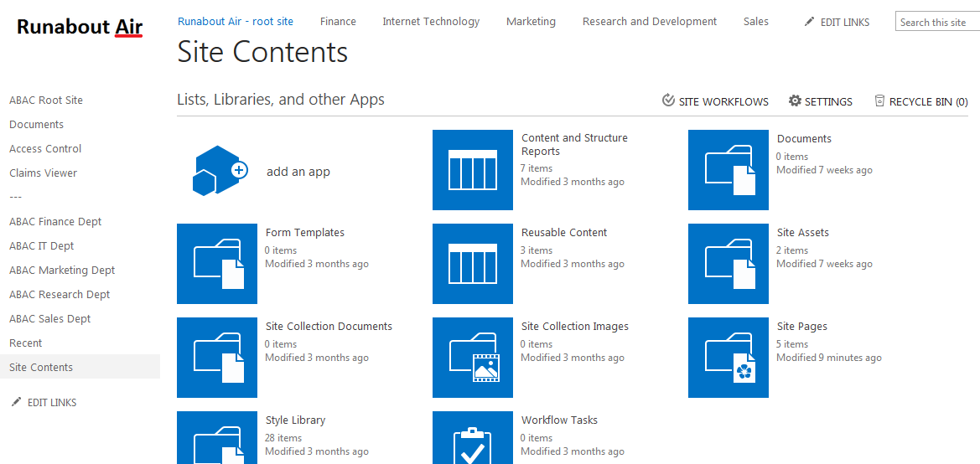Go to Research and Development top link

tap(650, 21)
